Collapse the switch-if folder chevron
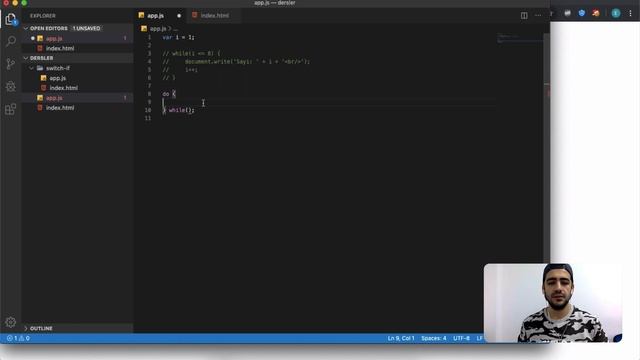640x360 pixels. coord(31,68)
